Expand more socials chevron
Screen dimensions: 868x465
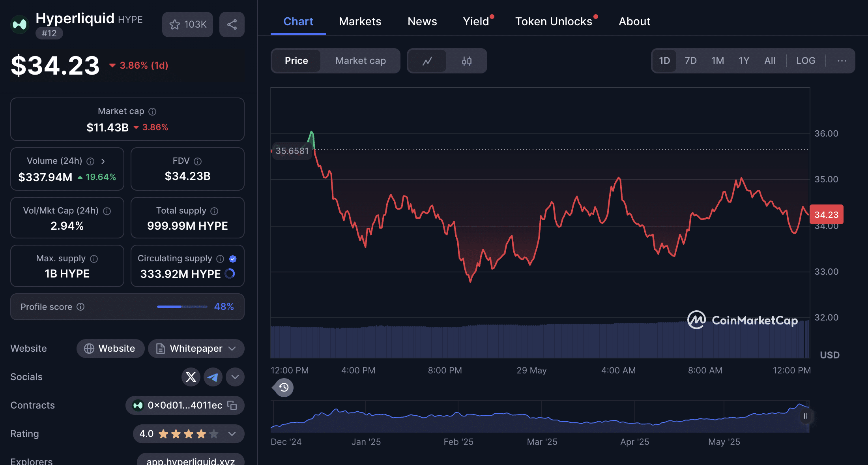(235, 377)
